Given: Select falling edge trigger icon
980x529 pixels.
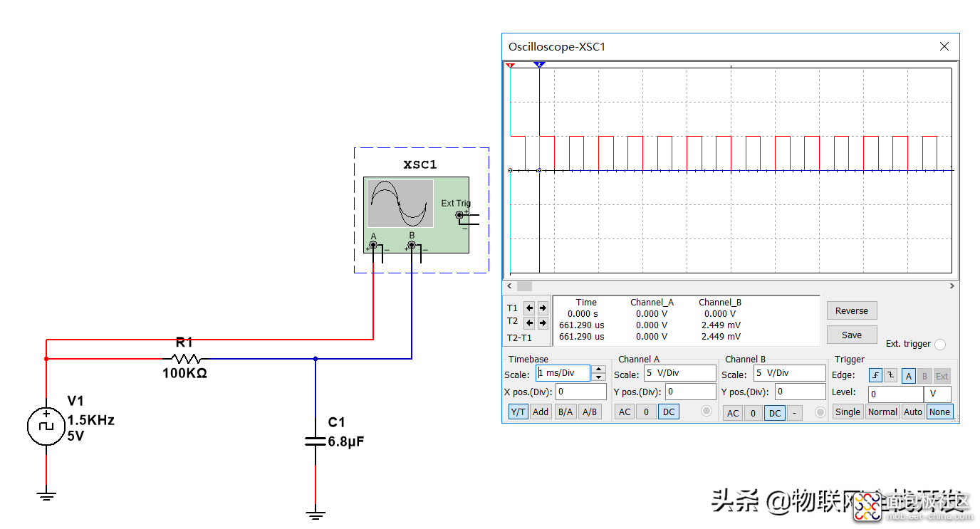Looking at the screenshot, I should point(890,376).
